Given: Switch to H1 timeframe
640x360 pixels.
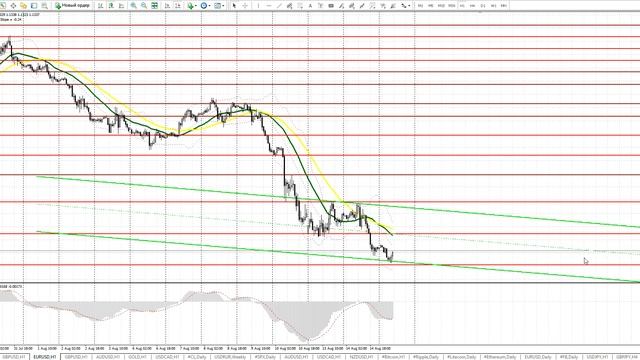Looking at the screenshot, I should click(x=462, y=6).
